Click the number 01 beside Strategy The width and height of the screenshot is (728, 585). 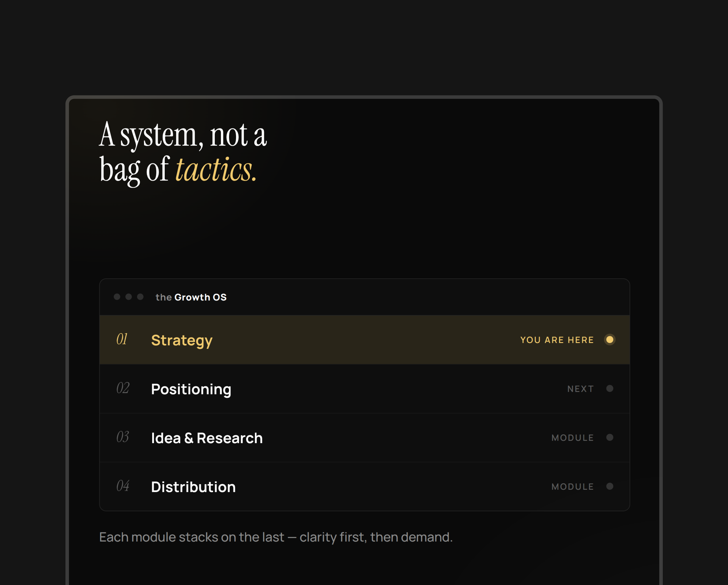(x=122, y=339)
